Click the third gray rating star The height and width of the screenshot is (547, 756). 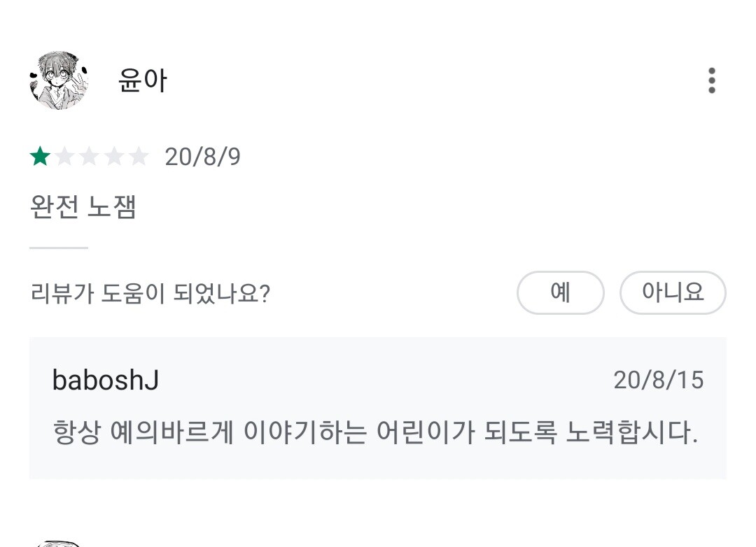pyautogui.click(x=89, y=157)
